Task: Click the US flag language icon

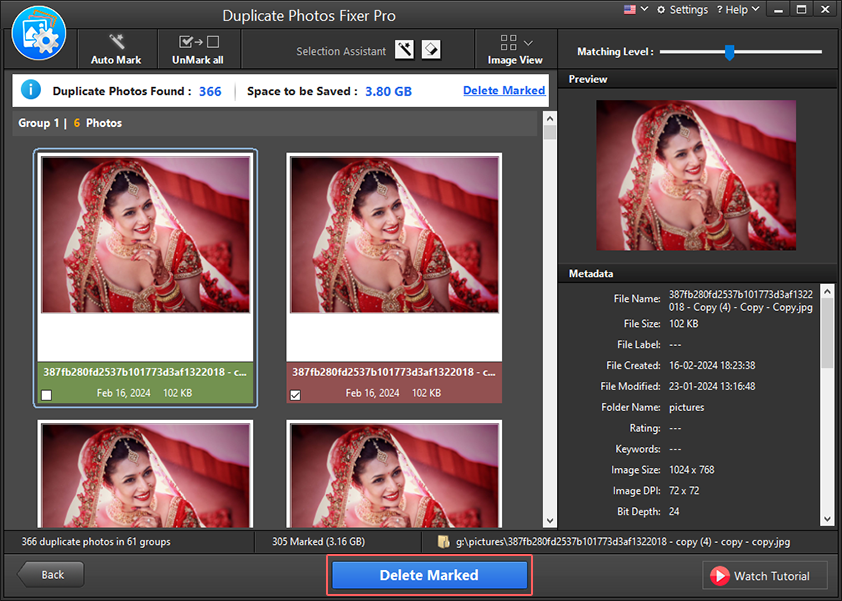Action: (x=630, y=10)
